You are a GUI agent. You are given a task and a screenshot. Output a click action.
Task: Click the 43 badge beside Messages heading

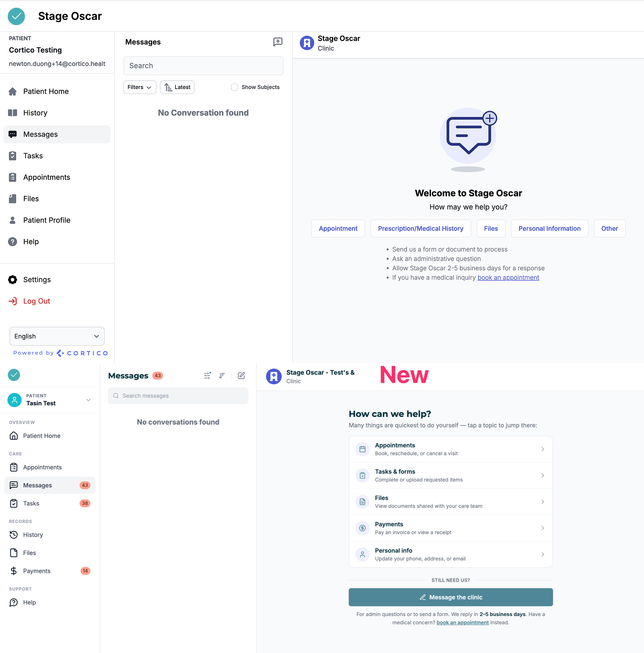(158, 375)
